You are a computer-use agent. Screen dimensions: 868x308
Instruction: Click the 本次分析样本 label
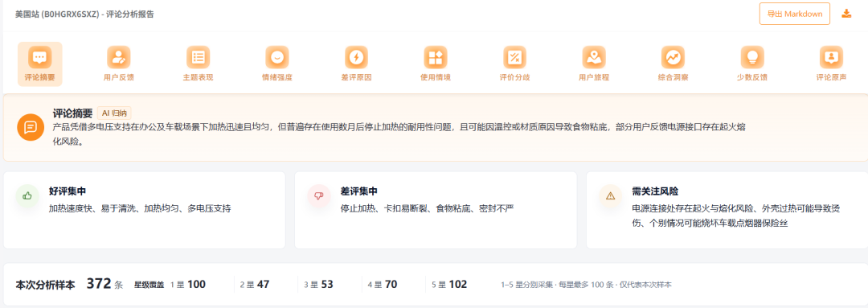(x=45, y=285)
